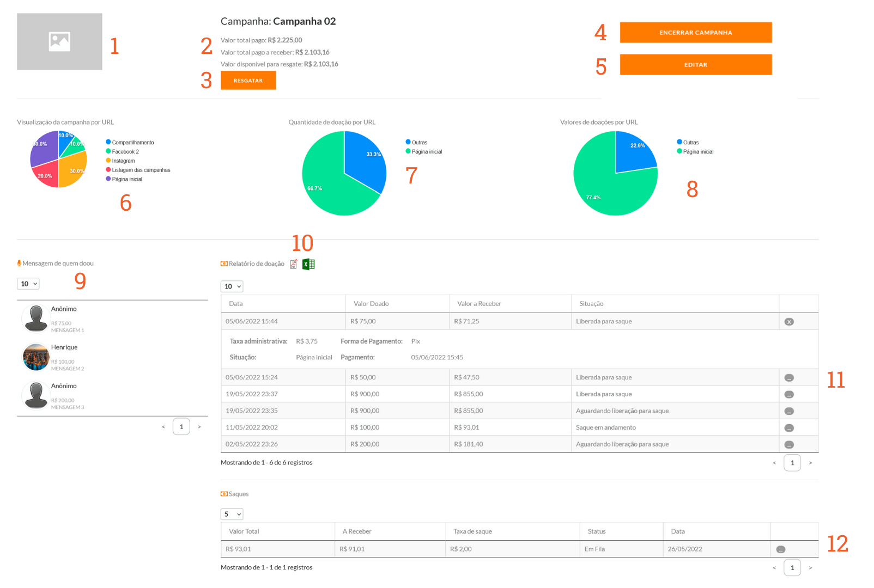The height and width of the screenshot is (588, 874).
Task: Toggle Outras legend in donation quantity chart
Action: point(419,143)
